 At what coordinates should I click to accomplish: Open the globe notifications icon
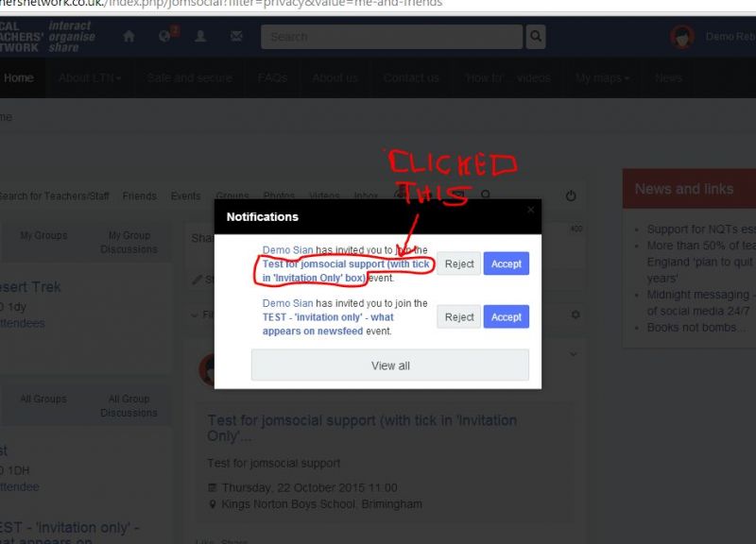click(164, 36)
